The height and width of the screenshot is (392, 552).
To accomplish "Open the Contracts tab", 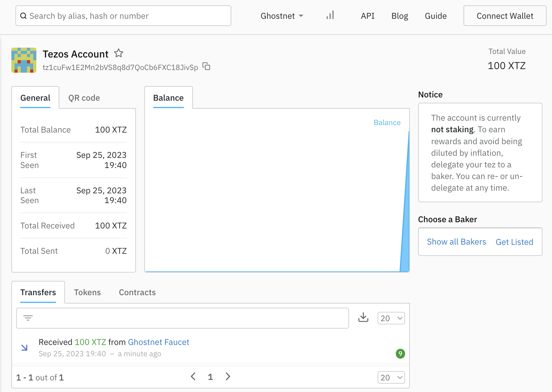I will click(137, 293).
